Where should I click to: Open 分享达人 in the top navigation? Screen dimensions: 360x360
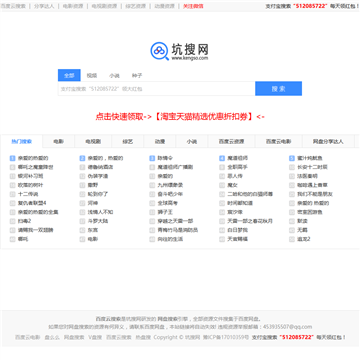(44, 6)
